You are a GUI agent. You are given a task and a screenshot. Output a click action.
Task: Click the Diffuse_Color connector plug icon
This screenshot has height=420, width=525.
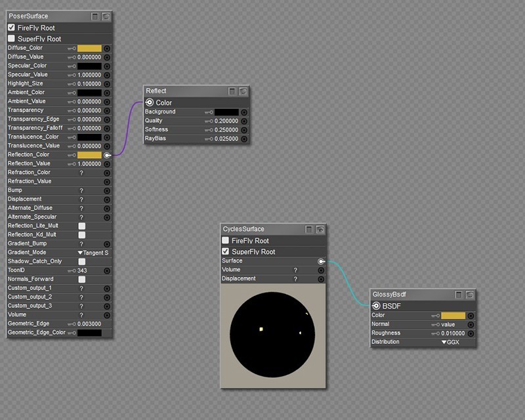(x=107, y=48)
